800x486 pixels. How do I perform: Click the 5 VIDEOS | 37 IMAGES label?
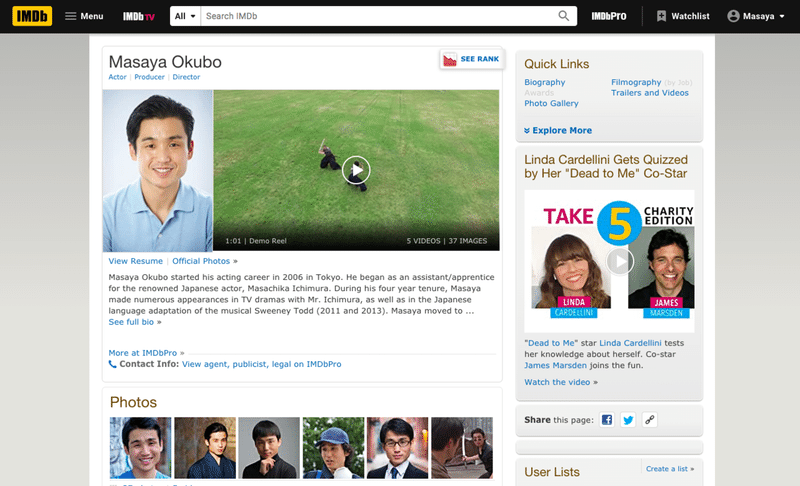pos(446,241)
